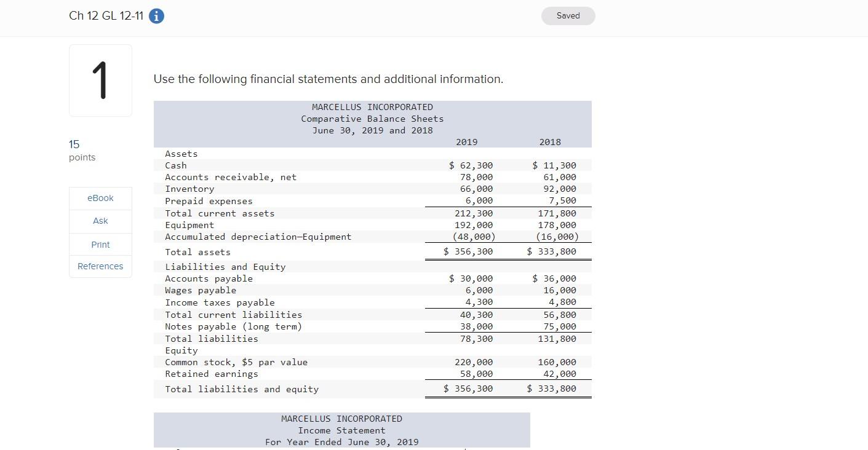Screen dimensions: 868x450
Task: Select the 2018 column header
Action: pos(549,141)
